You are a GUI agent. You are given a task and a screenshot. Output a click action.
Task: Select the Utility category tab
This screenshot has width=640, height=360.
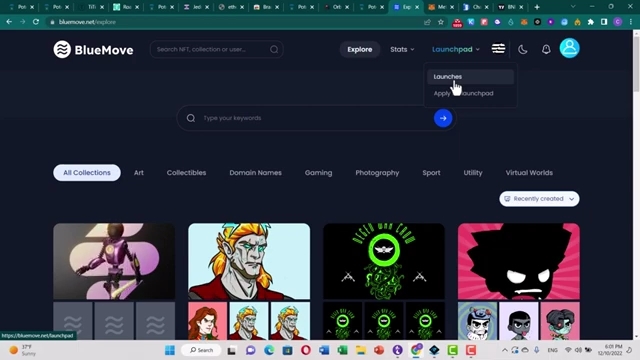pos(473,173)
